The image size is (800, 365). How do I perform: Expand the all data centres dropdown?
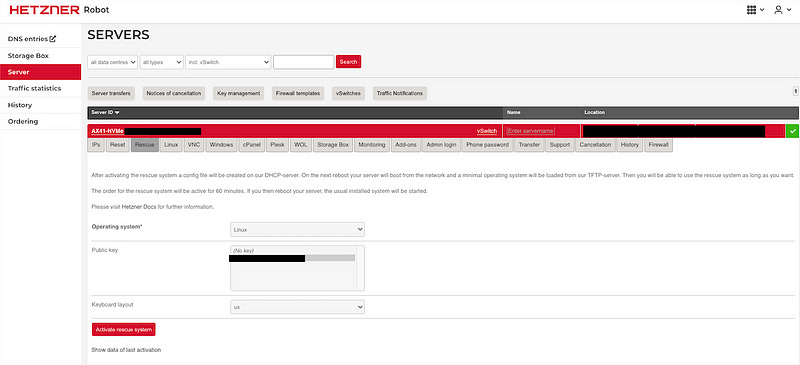pos(112,62)
